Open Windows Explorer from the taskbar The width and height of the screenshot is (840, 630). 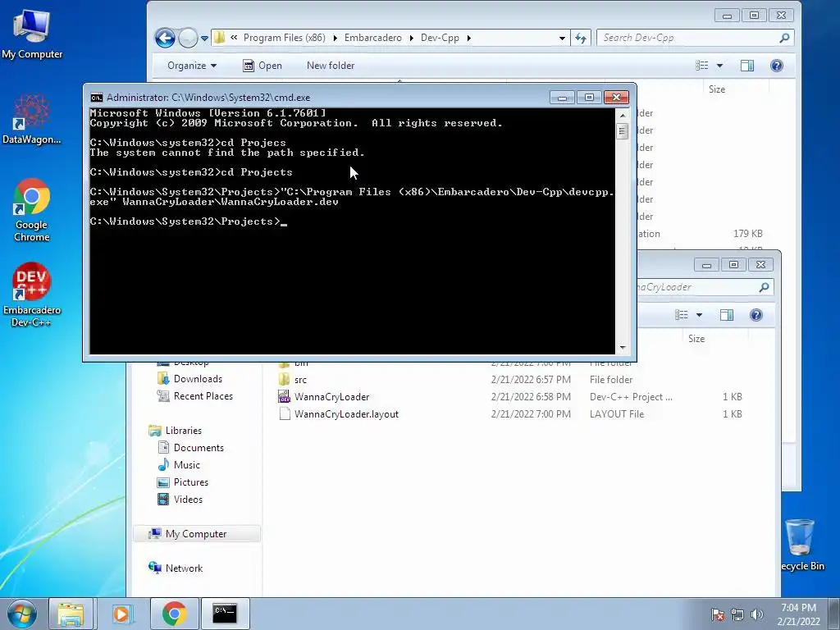71,614
